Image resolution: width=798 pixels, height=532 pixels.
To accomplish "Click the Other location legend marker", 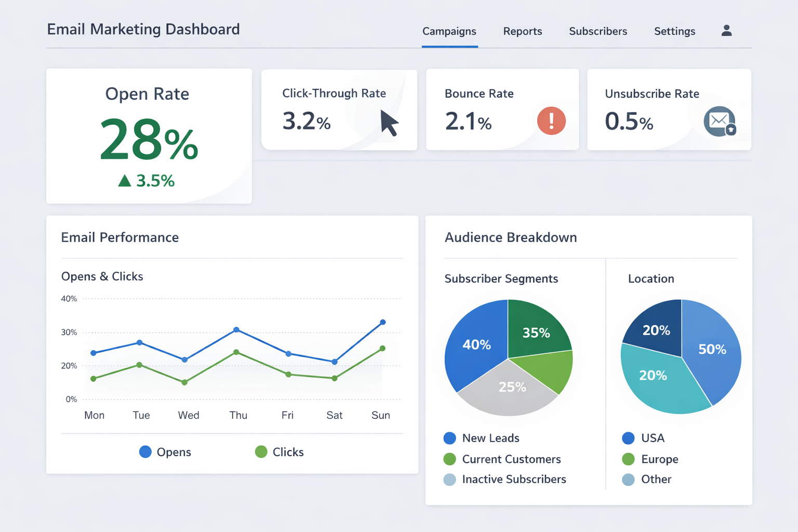I will pos(628,480).
